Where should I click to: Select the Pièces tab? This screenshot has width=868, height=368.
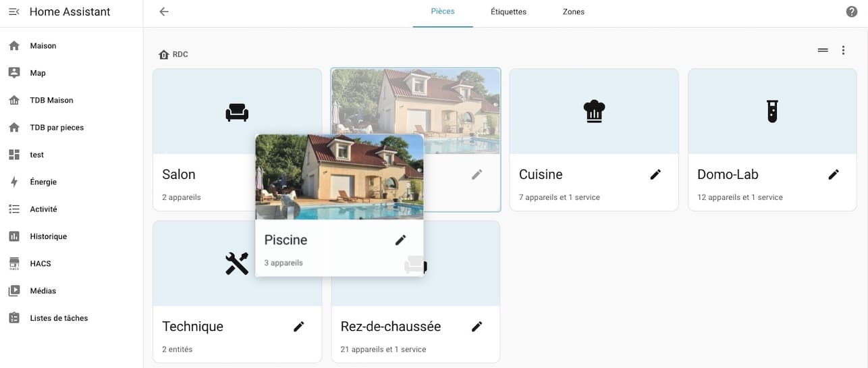(x=443, y=11)
